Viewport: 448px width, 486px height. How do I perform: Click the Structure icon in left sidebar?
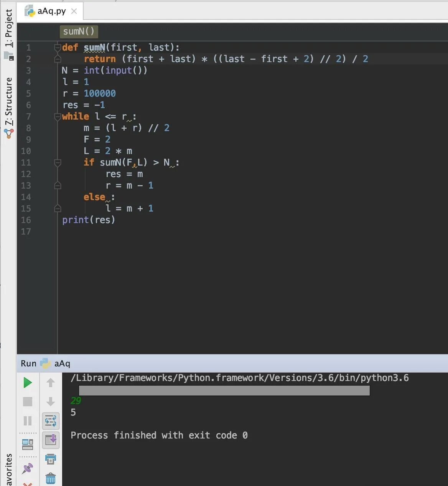coord(9,133)
